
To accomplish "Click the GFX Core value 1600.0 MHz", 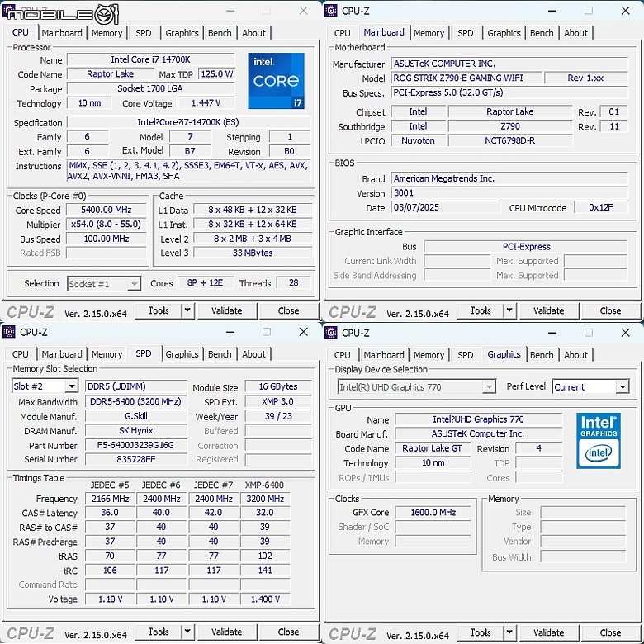I will coord(433,512).
